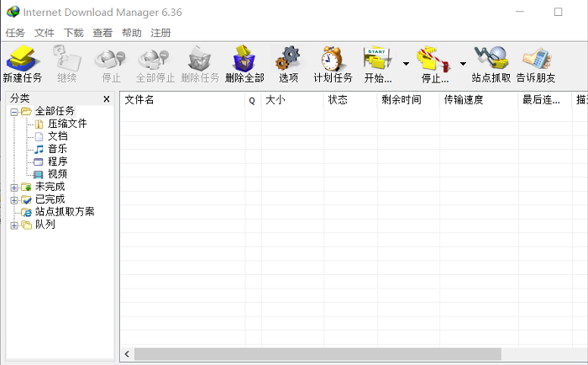The width and height of the screenshot is (588, 365).
Task: Select the 文档 document category icon
Action: [39, 137]
